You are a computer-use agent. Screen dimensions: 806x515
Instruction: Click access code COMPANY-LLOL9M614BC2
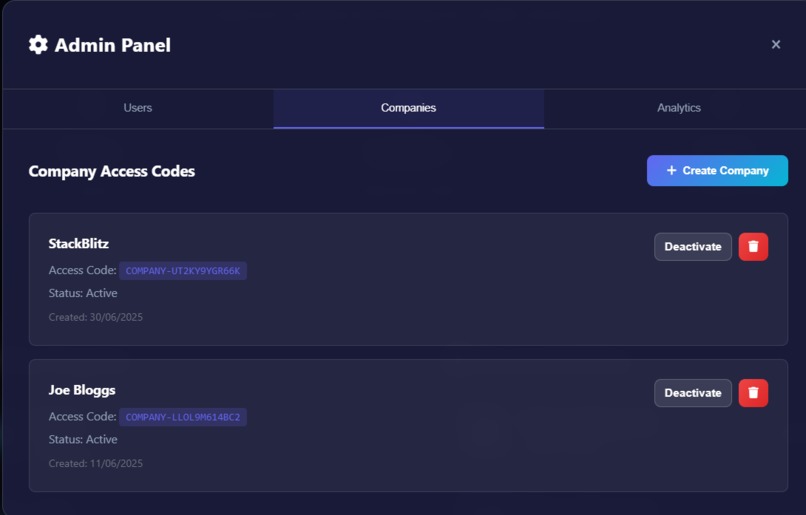(x=183, y=417)
